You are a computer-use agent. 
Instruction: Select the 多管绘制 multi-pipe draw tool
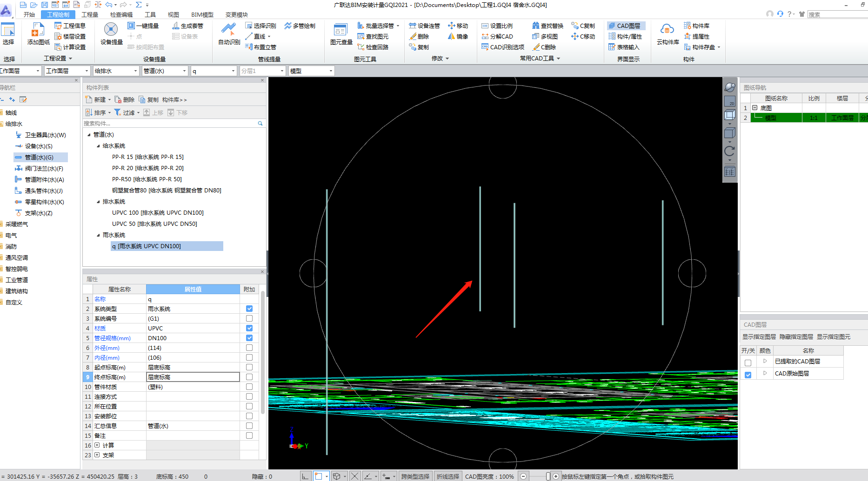coord(300,26)
